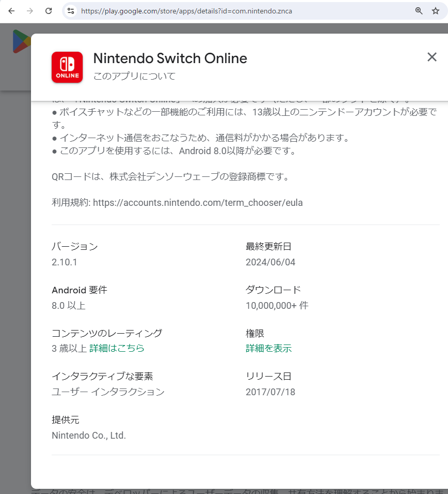Click the ユーザー インタラクション value
Image resolution: width=448 pixels, height=494 pixels.
point(108,392)
